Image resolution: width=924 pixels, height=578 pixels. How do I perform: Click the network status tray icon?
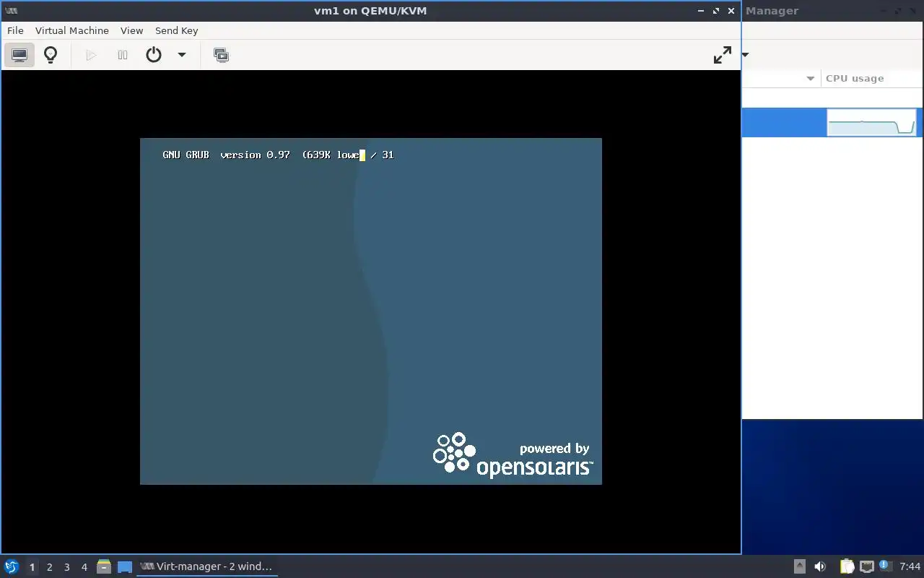[867, 566]
